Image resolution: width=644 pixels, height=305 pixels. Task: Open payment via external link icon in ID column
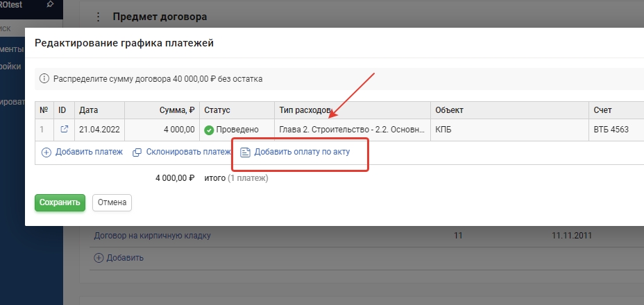[x=65, y=130]
